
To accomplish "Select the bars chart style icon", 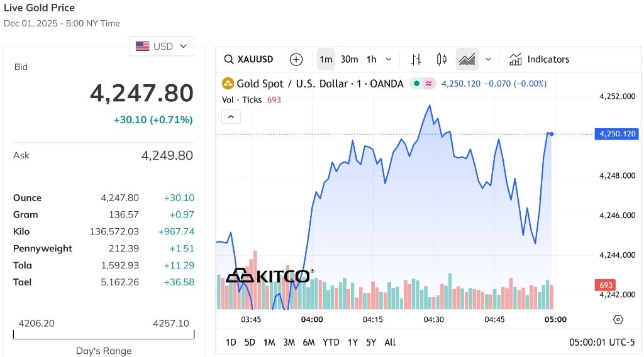I will (416, 59).
